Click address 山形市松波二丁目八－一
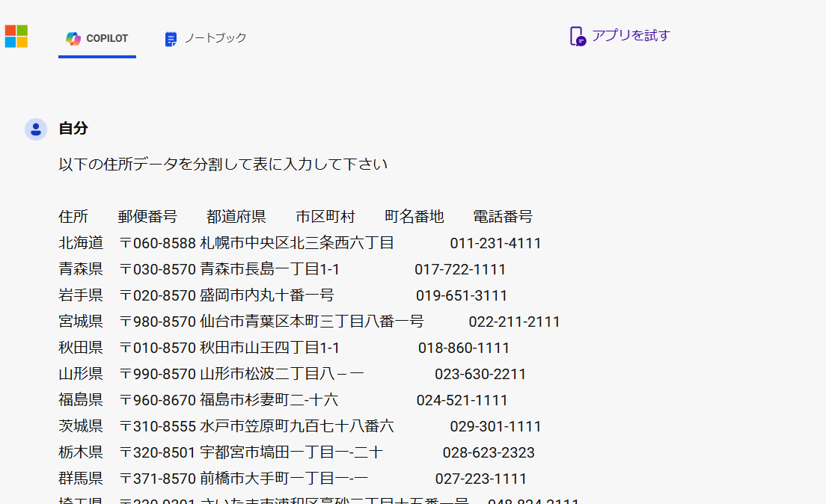Image resolution: width=826 pixels, height=504 pixels. point(282,374)
